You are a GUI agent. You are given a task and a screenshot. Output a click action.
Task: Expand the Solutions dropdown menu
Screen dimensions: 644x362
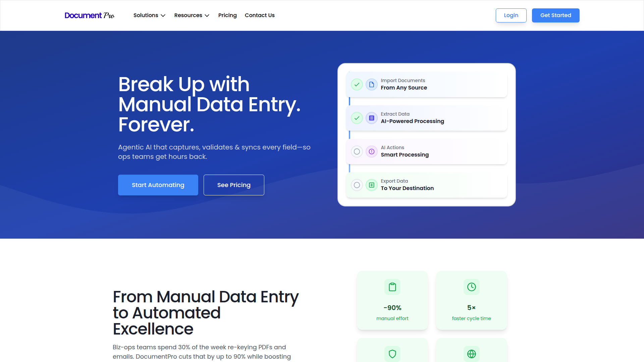click(146, 15)
